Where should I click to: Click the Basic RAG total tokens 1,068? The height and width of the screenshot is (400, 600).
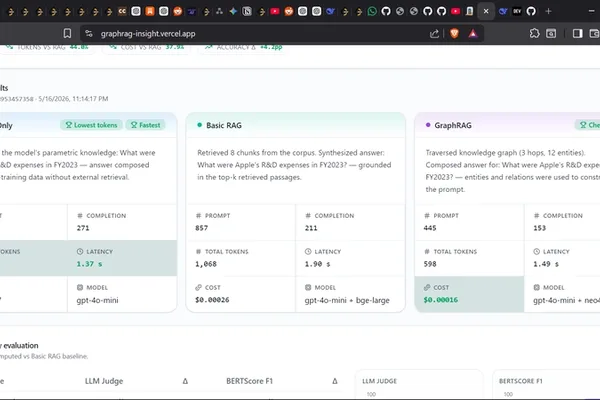coord(206,264)
